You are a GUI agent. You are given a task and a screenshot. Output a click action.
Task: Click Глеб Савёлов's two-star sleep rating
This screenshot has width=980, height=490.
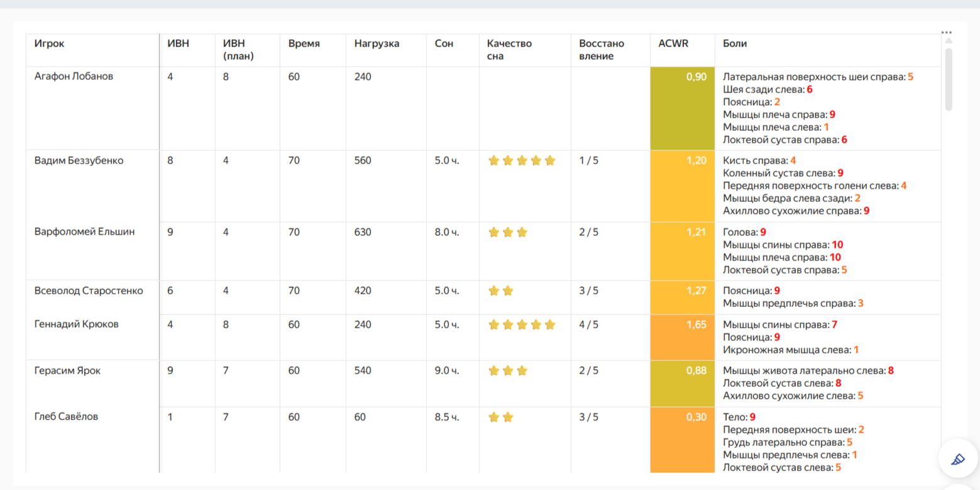click(501, 416)
